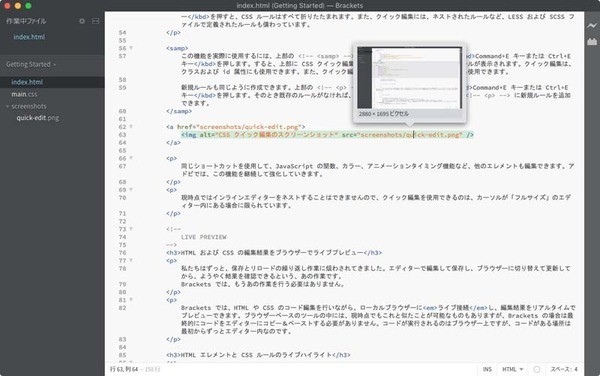This screenshot has height=376, width=600.
Task: Select index.html in working files
Action: [x=29, y=37]
